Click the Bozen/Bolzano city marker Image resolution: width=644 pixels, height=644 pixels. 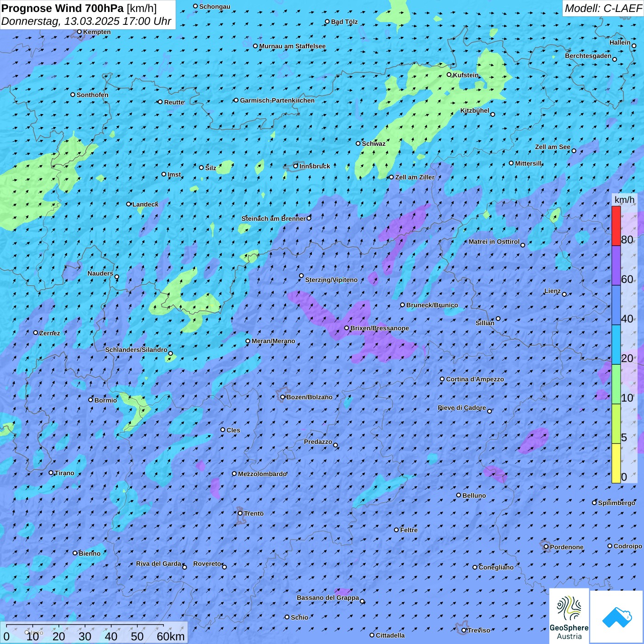(283, 397)
